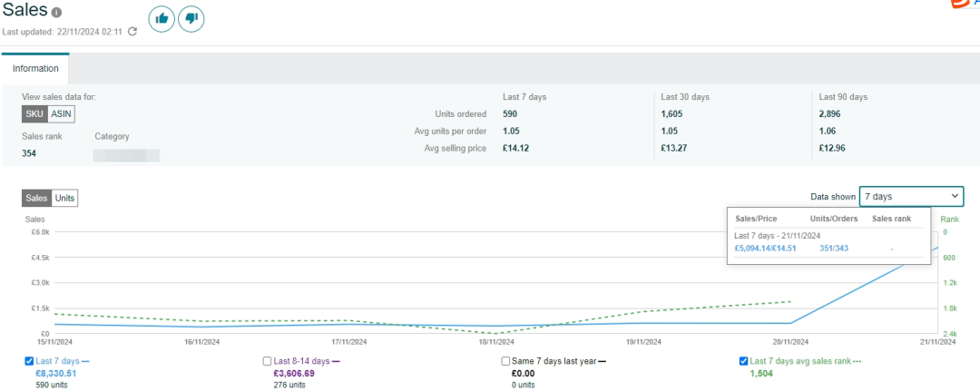Enable Same 7 days last year series
This screenshot has height=391, width=980.
[506, 361]
